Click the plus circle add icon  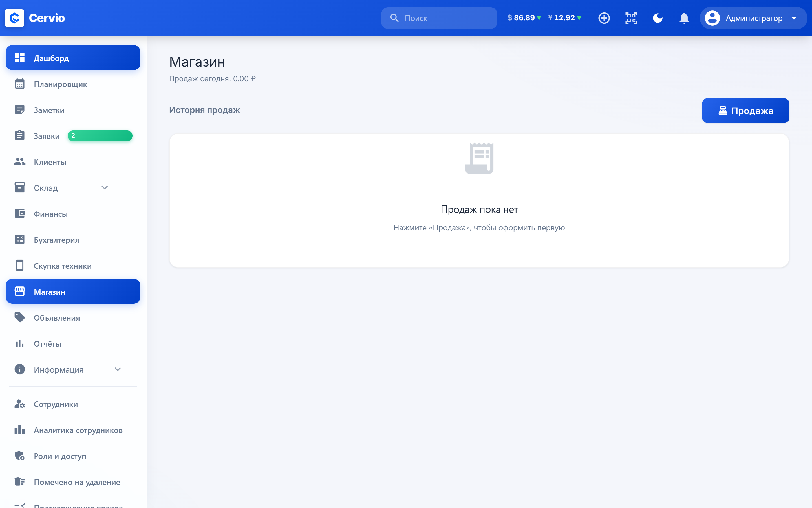pyautogui.click(x=604, y=18)
